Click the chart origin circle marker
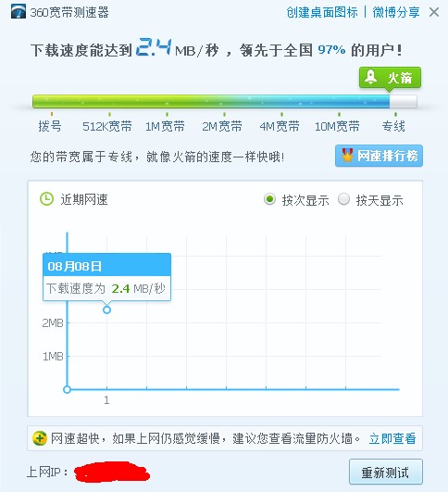This screenshot has height=492, width=448. click(x=67, y=390)
